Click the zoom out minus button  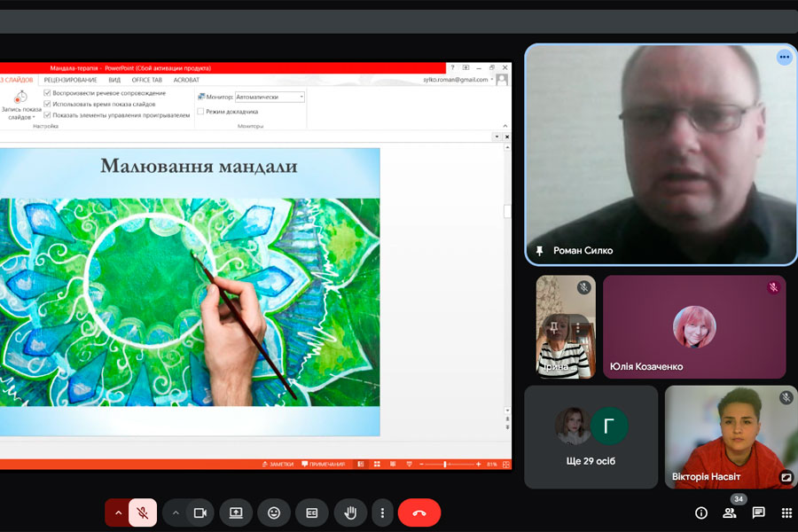click(421, 465)
